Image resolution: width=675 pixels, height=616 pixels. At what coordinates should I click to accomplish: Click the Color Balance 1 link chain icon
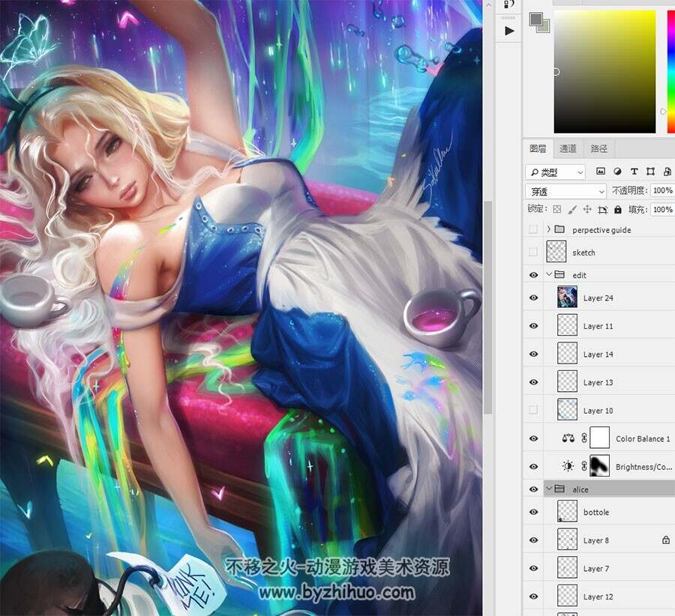[x=584, y=438]
